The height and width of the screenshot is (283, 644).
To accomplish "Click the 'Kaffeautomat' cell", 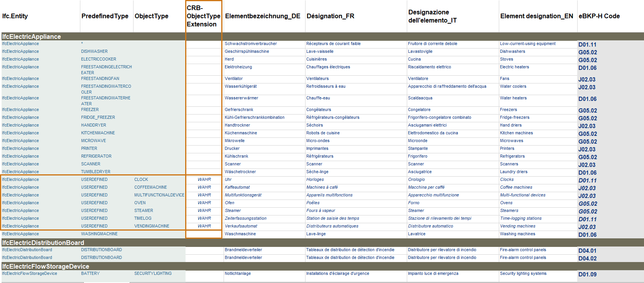I will pos(238,187).
